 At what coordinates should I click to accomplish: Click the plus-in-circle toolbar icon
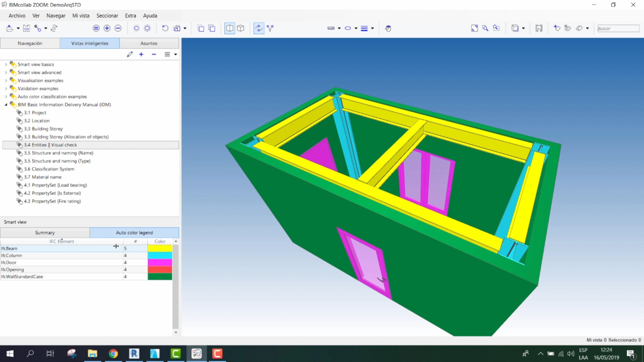[107, 28]
